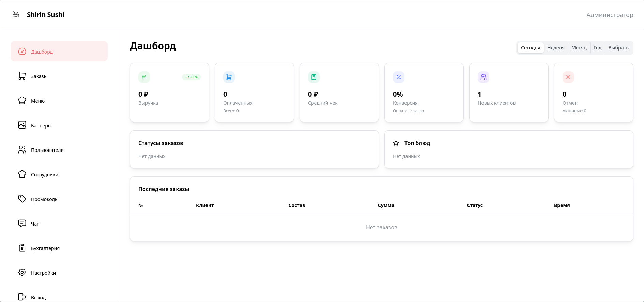Click the +0% trend badge
Viewport: 644px width, 302px height.
(191, 77)
